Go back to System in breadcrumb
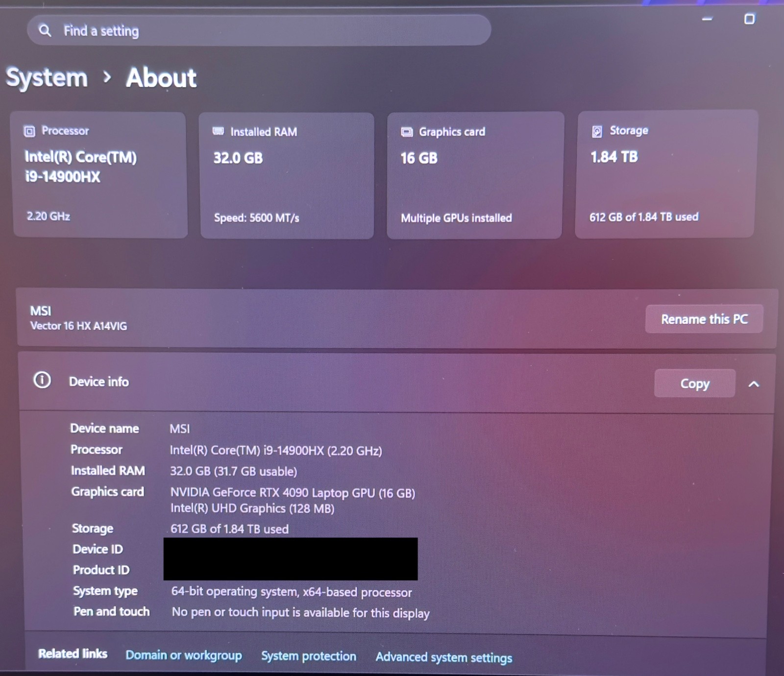784x676 pixels. click(x=47, y=78)
